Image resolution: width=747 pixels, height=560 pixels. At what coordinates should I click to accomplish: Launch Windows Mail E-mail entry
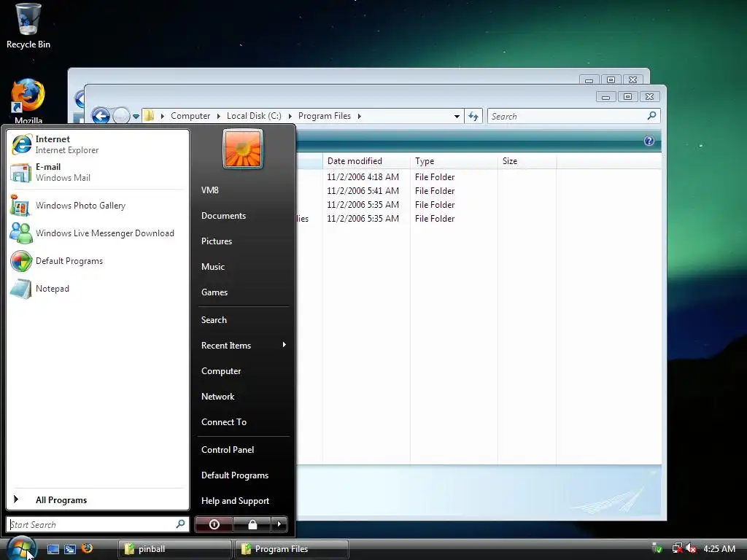coord(98,172)
